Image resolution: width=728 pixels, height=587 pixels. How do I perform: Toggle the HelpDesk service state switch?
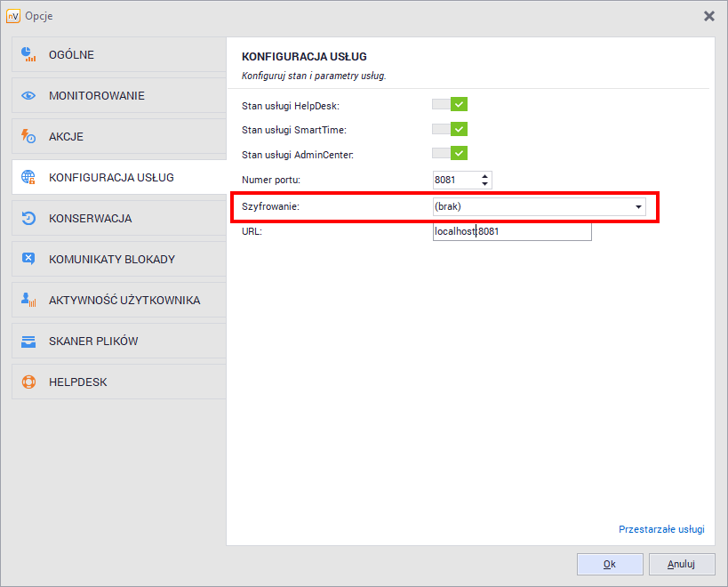(450, 105)
